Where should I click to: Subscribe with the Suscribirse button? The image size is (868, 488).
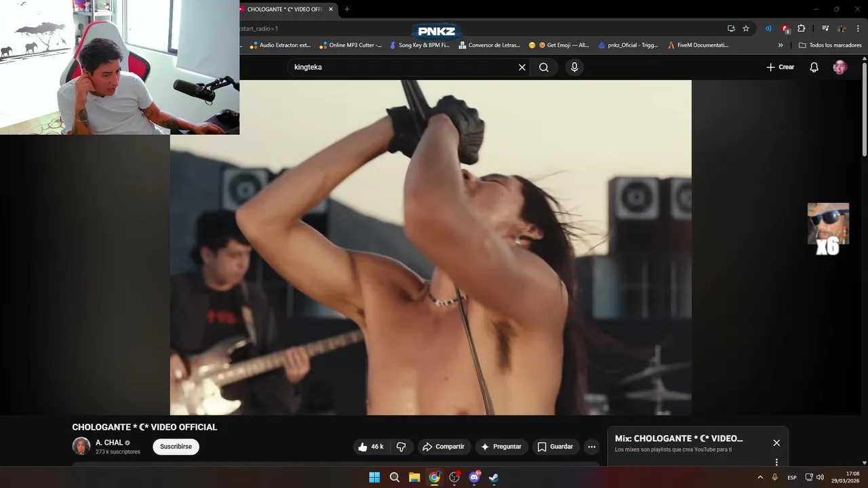coord(176,447)
